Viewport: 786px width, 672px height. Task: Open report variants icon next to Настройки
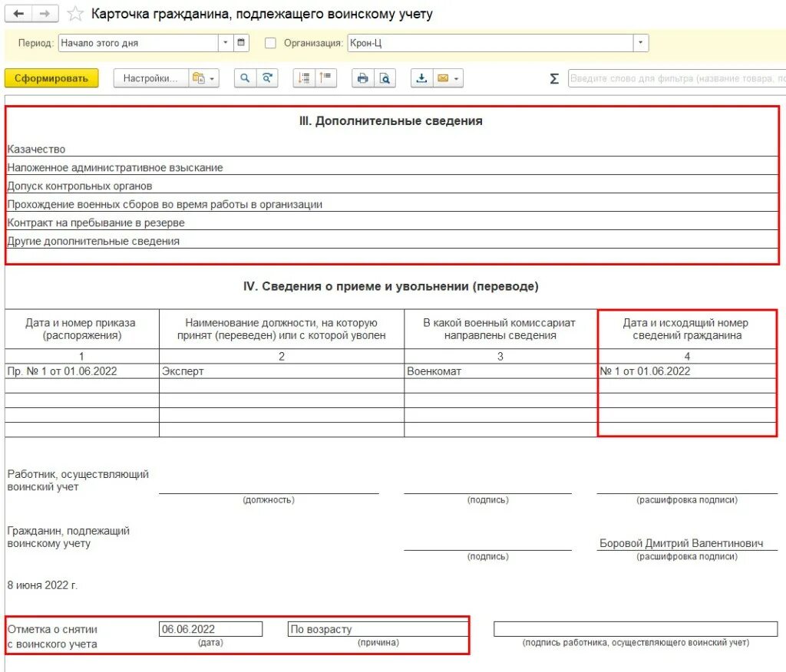point(199,78)
